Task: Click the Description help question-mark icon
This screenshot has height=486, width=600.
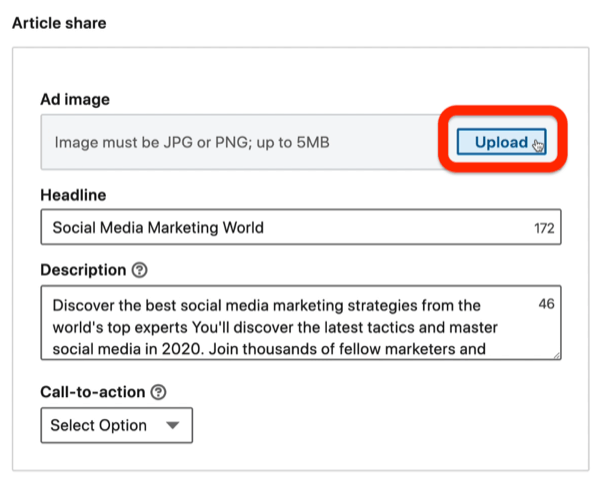Action: point(140,270)
